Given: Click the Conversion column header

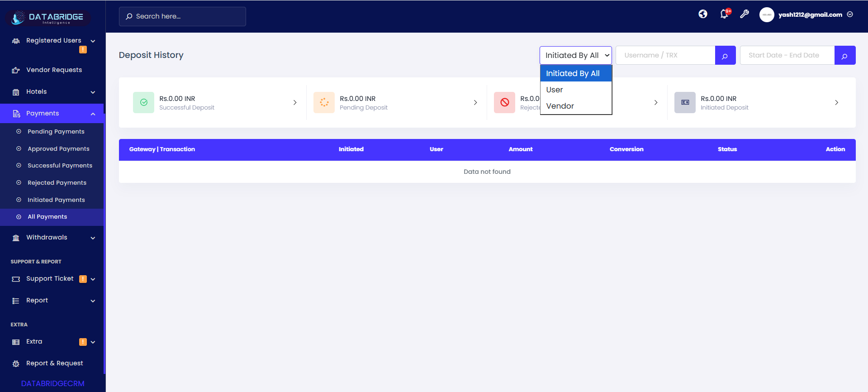Looking at the screenshot, I should tap(626, 149).
